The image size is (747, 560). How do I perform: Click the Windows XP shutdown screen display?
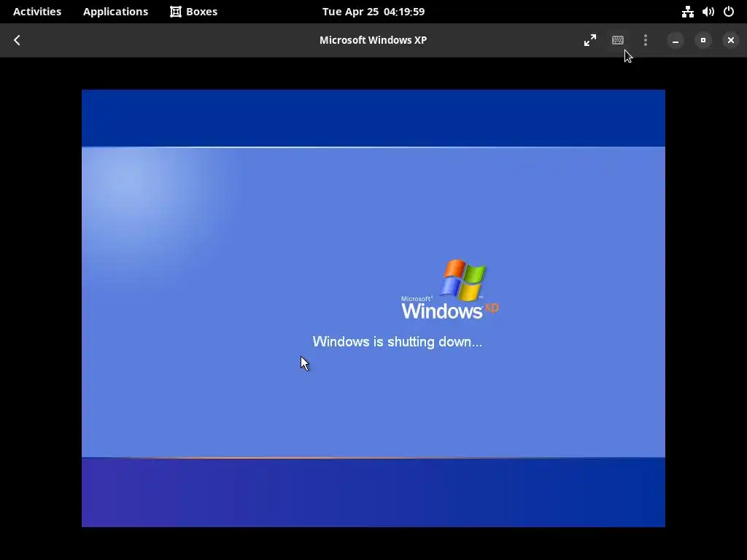(x=373, y=308)
